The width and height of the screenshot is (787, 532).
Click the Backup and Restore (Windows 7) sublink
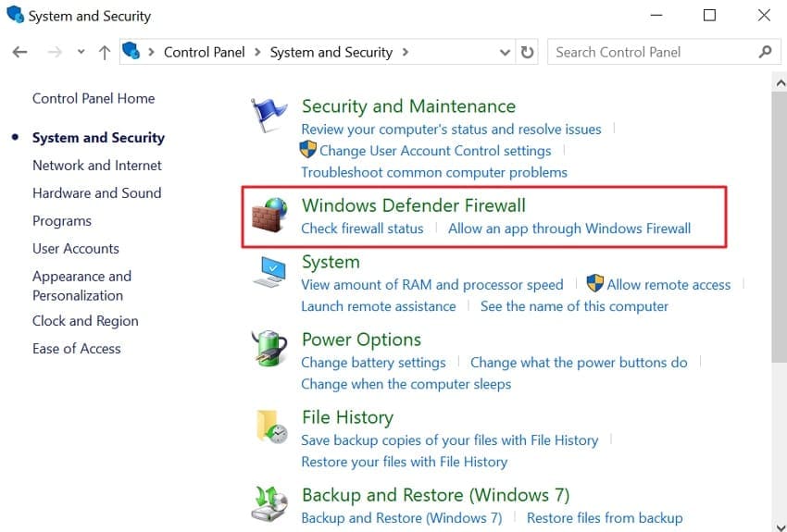pyautogui.click(x=402, y=518)
